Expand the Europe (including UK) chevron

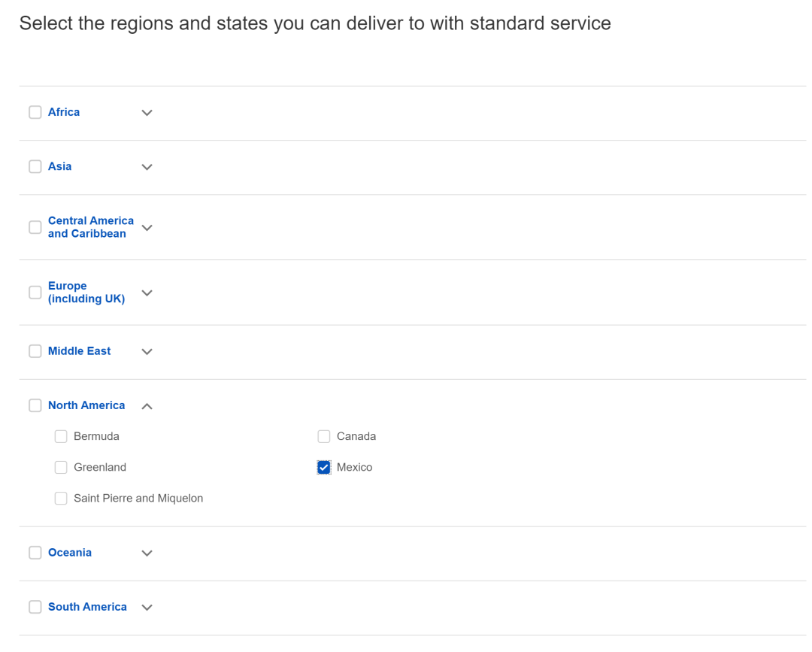[147, 293]
